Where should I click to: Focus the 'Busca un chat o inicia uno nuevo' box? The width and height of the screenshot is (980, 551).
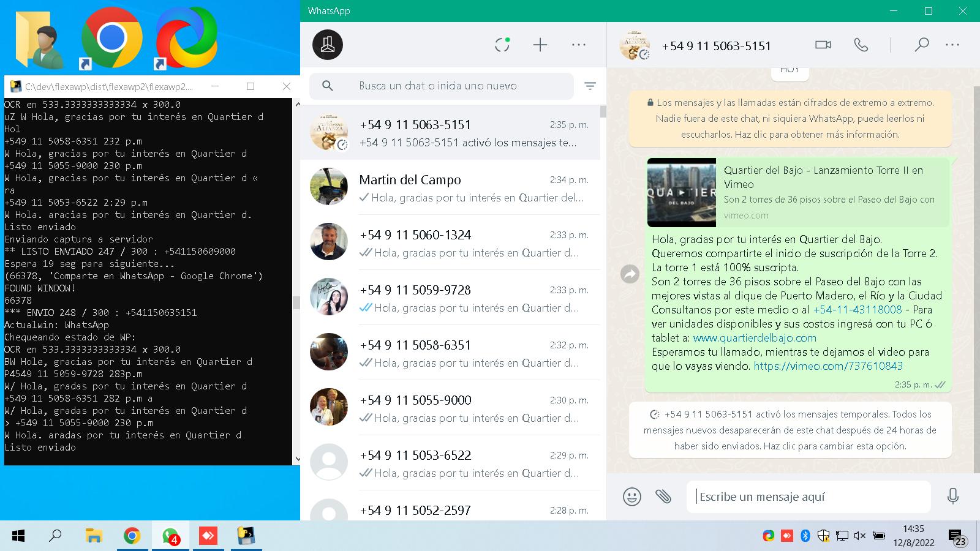442,86
